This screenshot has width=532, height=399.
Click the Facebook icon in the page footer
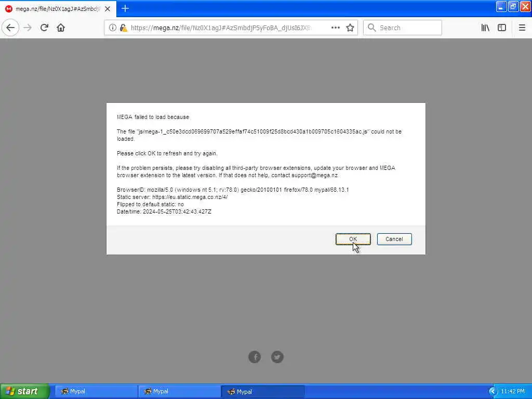(255, 357)
